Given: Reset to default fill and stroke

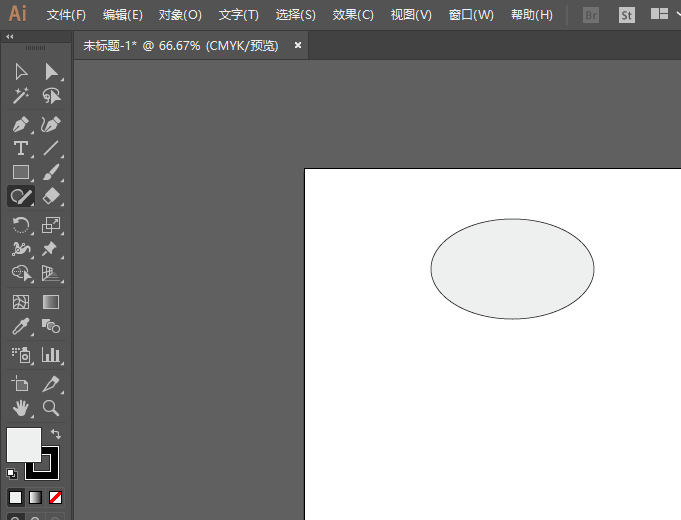Looking at the screenshot, I should point(11,473).
